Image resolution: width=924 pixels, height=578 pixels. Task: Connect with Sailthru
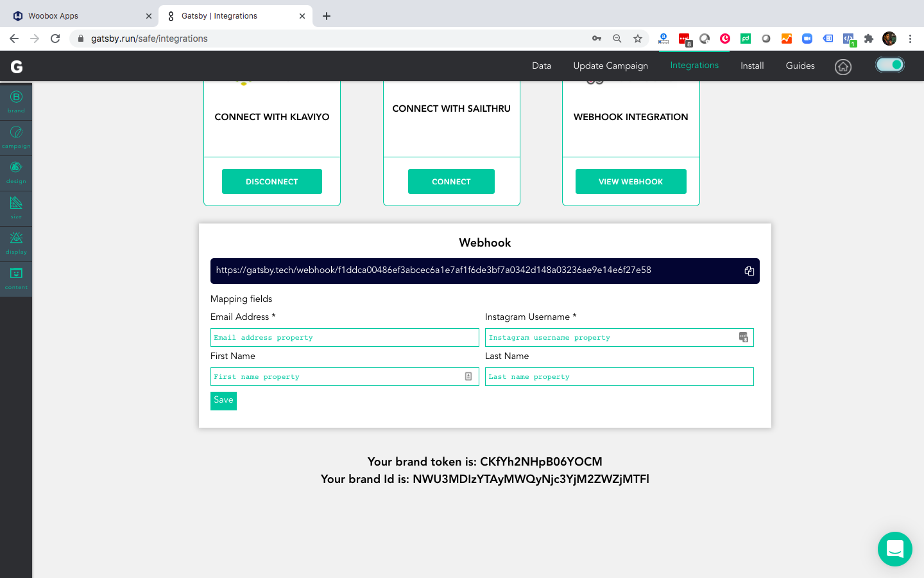pyautogui.click(x=451, y=181)
